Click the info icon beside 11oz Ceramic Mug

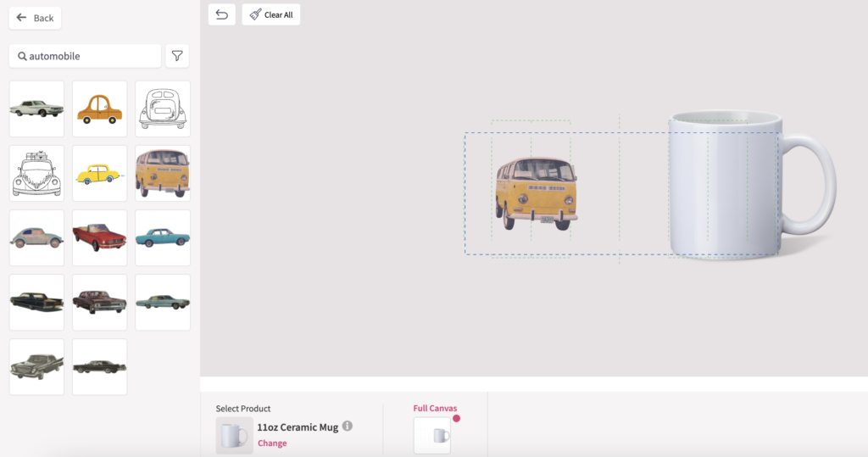pyautogui.click(x=347, y=426)
